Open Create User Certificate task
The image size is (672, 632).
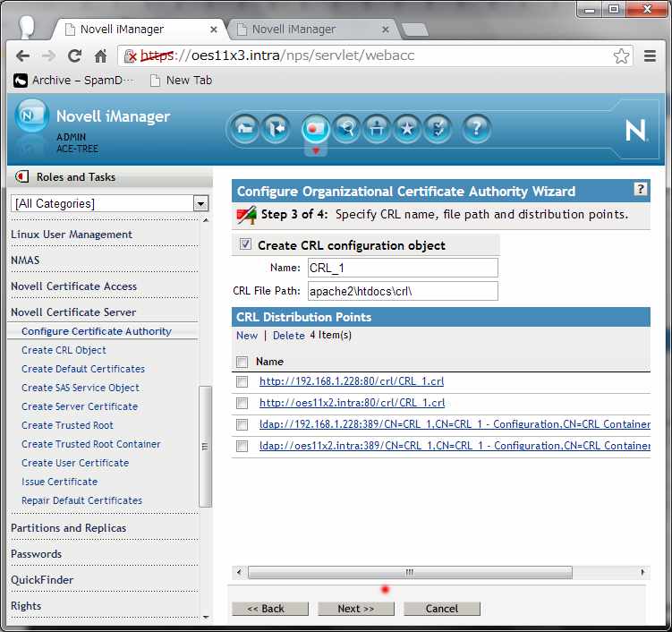[x=75, y=463]
